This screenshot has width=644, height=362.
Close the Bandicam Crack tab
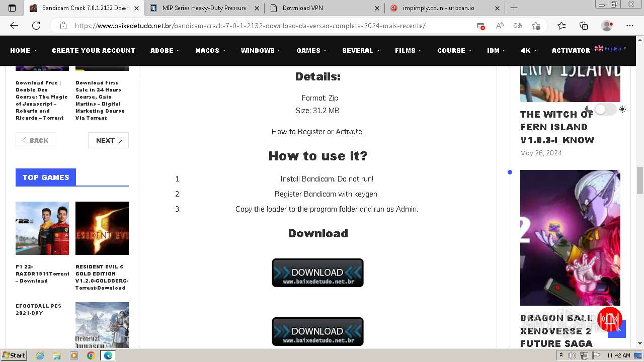click(x=136, y=8)
